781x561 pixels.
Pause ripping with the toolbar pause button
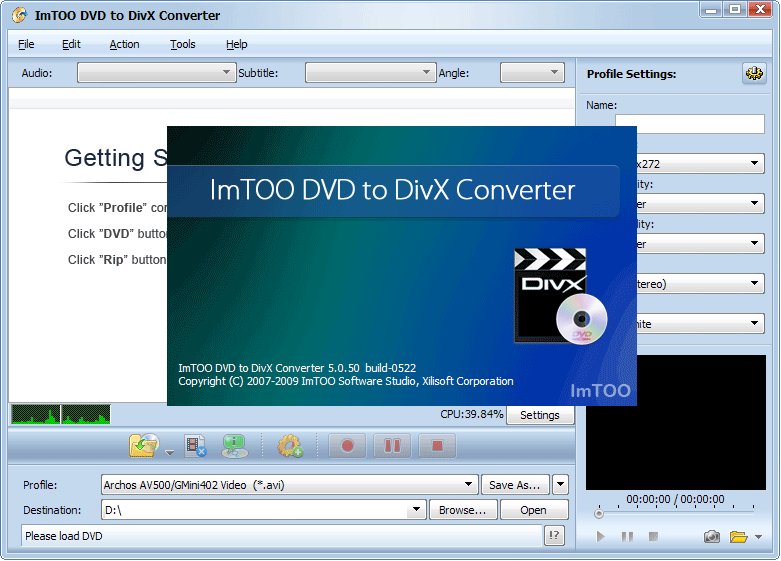click(x=392, y=445)
